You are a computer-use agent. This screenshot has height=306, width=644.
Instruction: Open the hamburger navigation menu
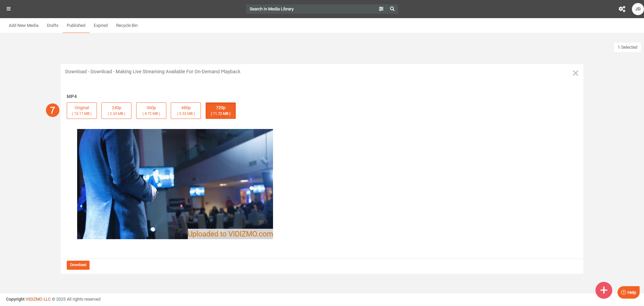9,9
